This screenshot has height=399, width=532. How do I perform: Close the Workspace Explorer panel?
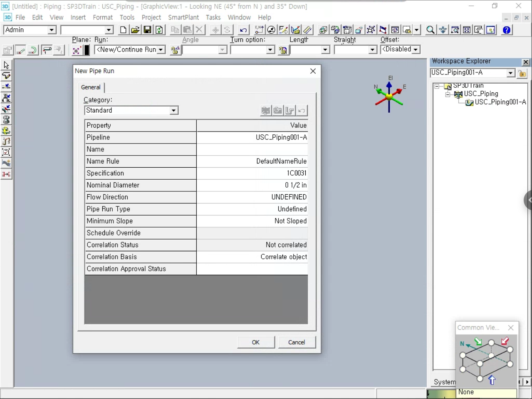coord(526,62)
